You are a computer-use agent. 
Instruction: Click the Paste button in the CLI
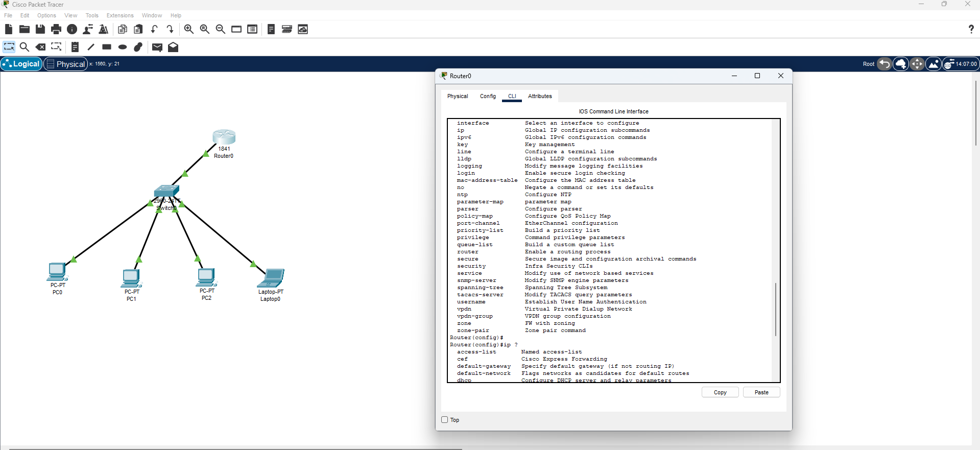click(761, 392)
